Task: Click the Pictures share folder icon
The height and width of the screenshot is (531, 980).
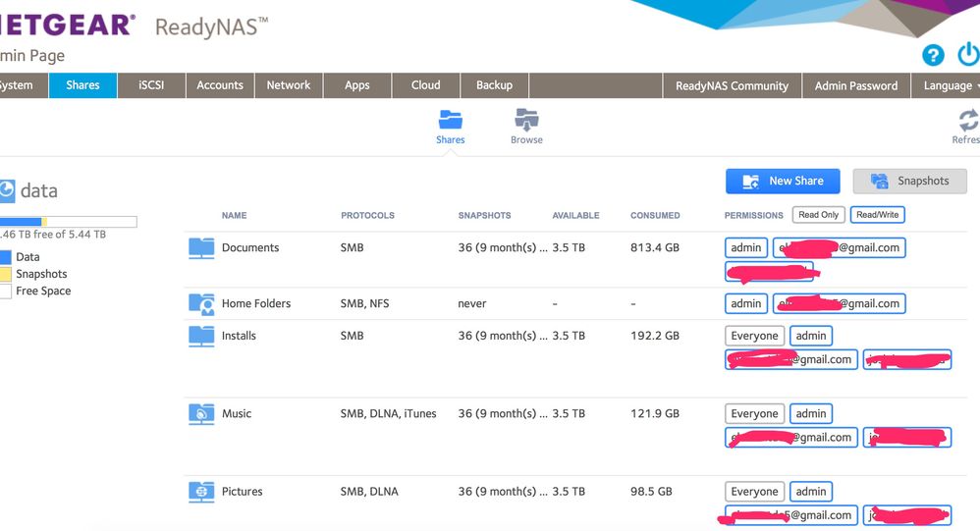Action: pyautogui.click(x=201, y=492)
